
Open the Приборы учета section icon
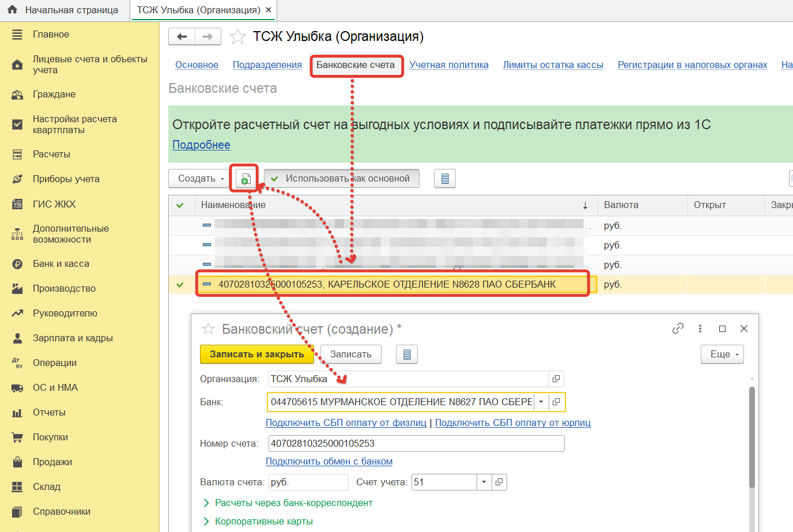(x=17, y=179)
